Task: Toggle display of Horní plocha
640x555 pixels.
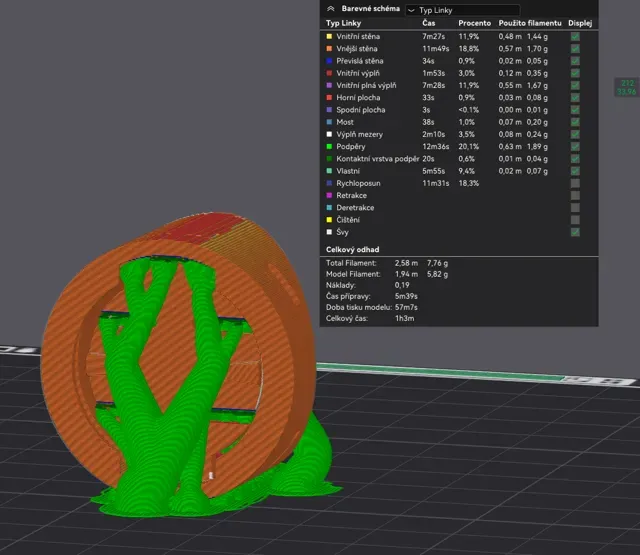Action: 575,98
